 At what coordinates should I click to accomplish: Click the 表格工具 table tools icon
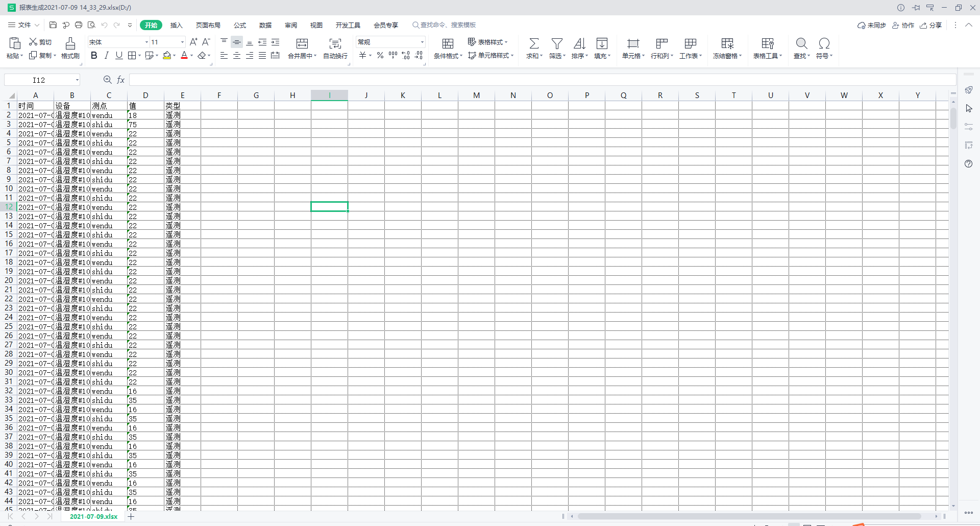767,43
